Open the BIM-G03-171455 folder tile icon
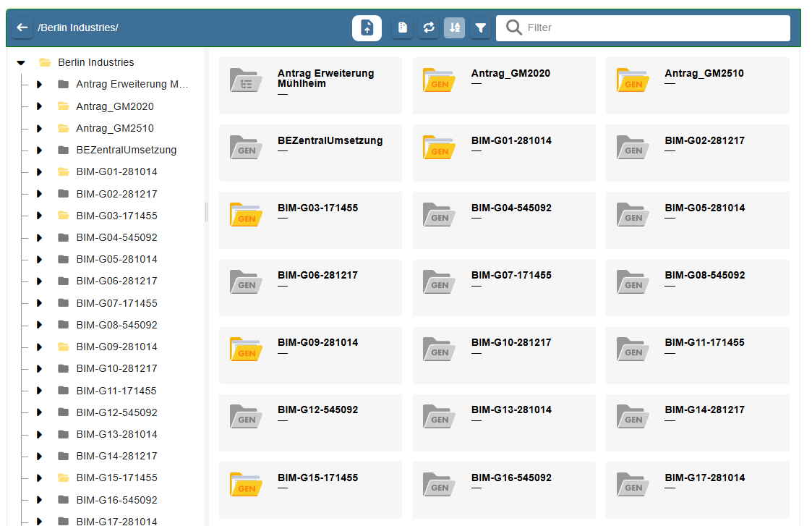 pos(246,215)
